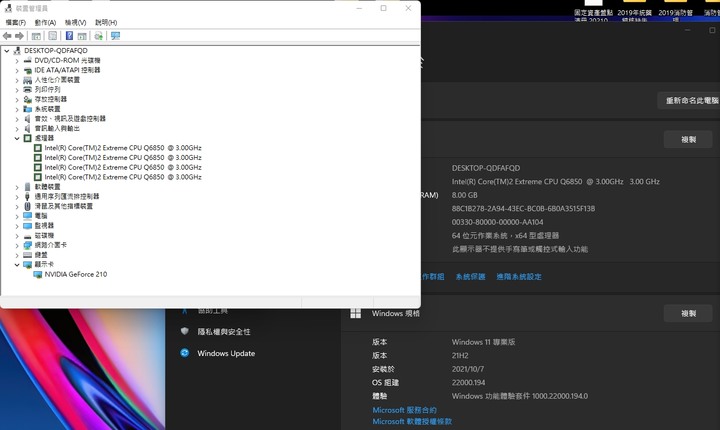
Task: Open the 進階系統設定 link
Action: coord(519,277)
